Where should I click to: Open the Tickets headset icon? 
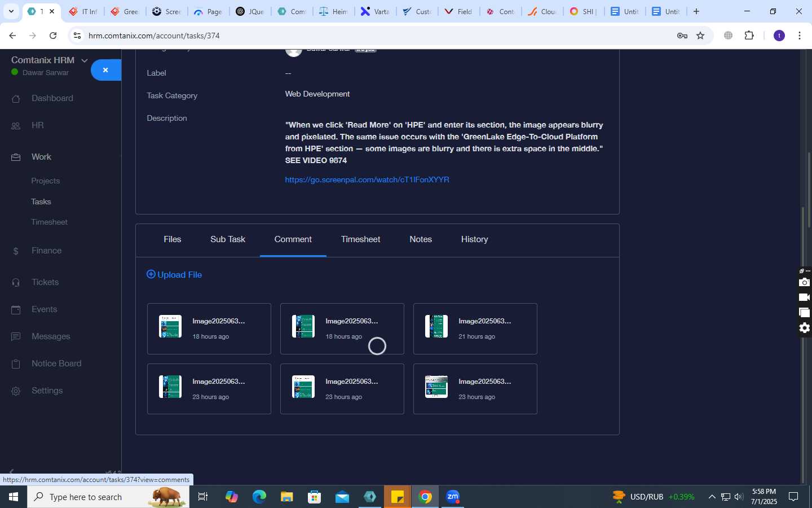16,282
